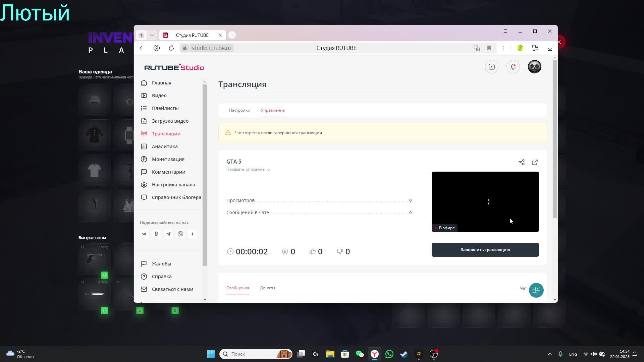Open the Telegram social link icon

point(168,234)
